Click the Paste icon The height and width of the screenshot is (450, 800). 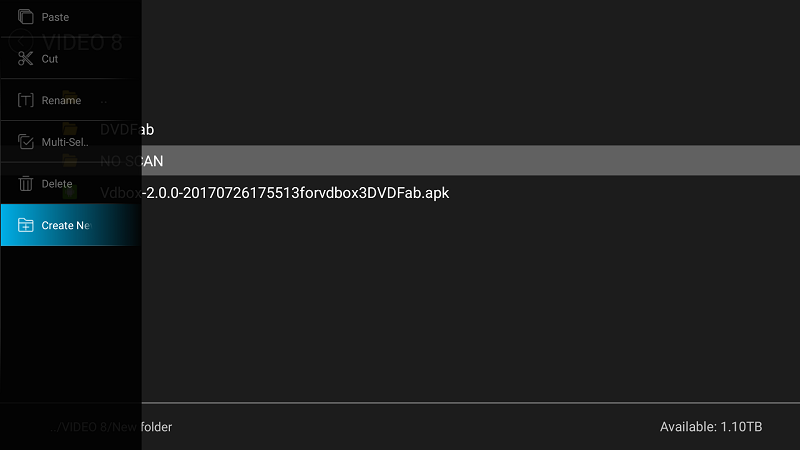[26, 17]
